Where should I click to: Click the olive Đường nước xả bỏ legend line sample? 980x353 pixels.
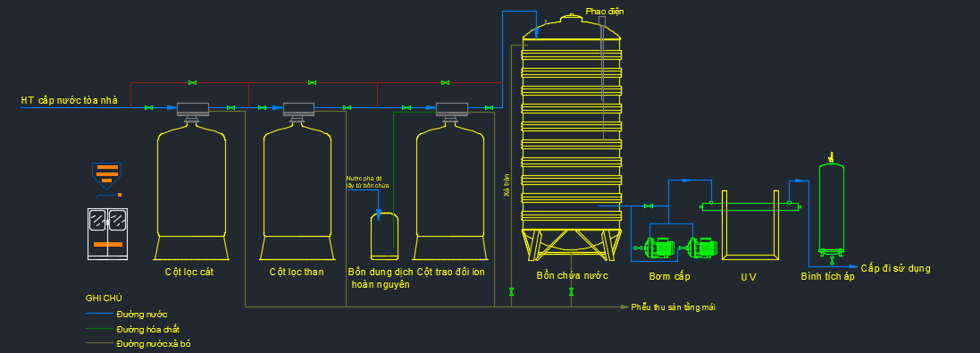tap(100, 344)
